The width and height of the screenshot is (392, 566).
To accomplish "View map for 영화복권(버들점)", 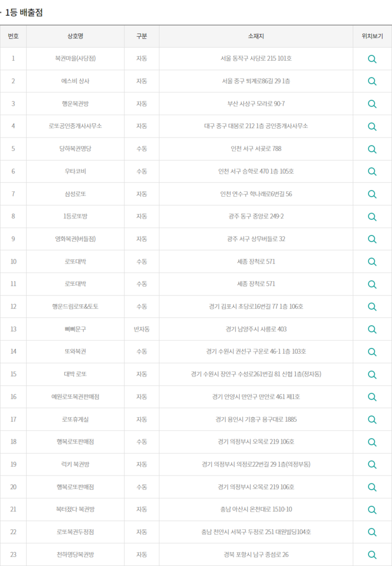I will tap(372, 239).
